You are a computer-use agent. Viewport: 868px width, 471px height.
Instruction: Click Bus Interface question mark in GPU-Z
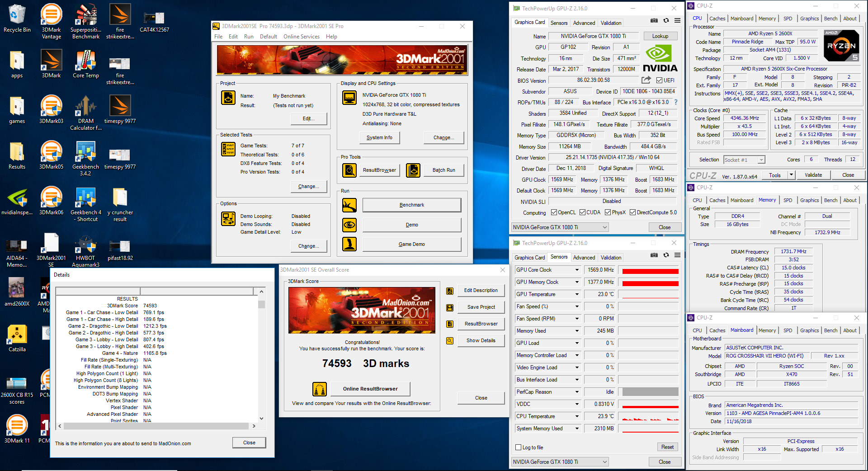click(676, 102)
